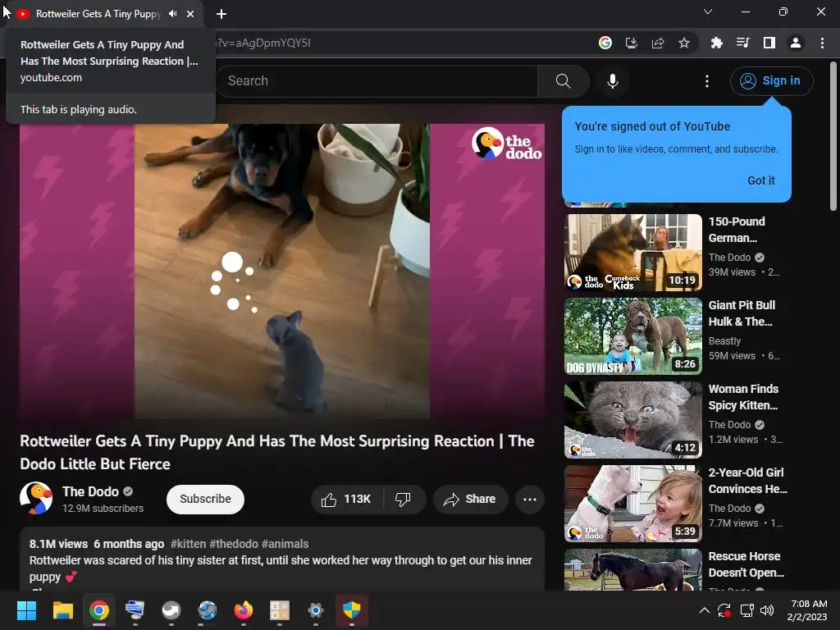840x630 pixels.
Task: Show hidden system tray icons
Action: [x=705, y=610]
